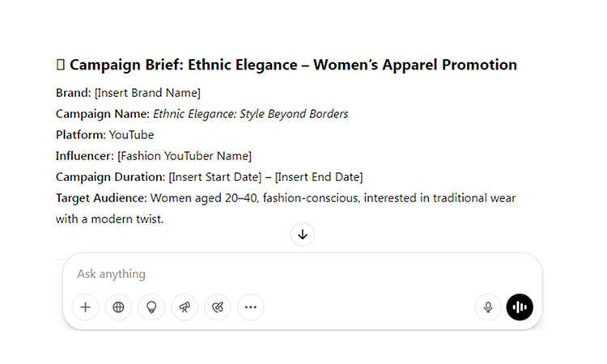Start dictation with the microphone icon

click(x=488, y=307)
